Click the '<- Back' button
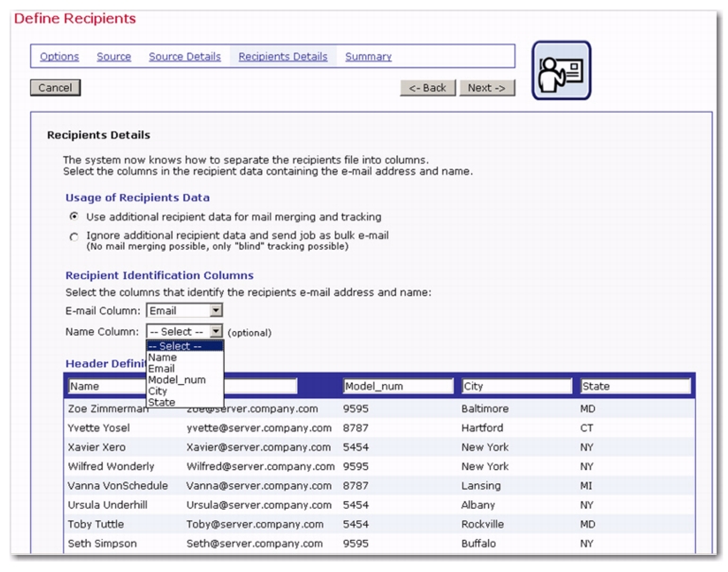 click(x=427, y=88)
